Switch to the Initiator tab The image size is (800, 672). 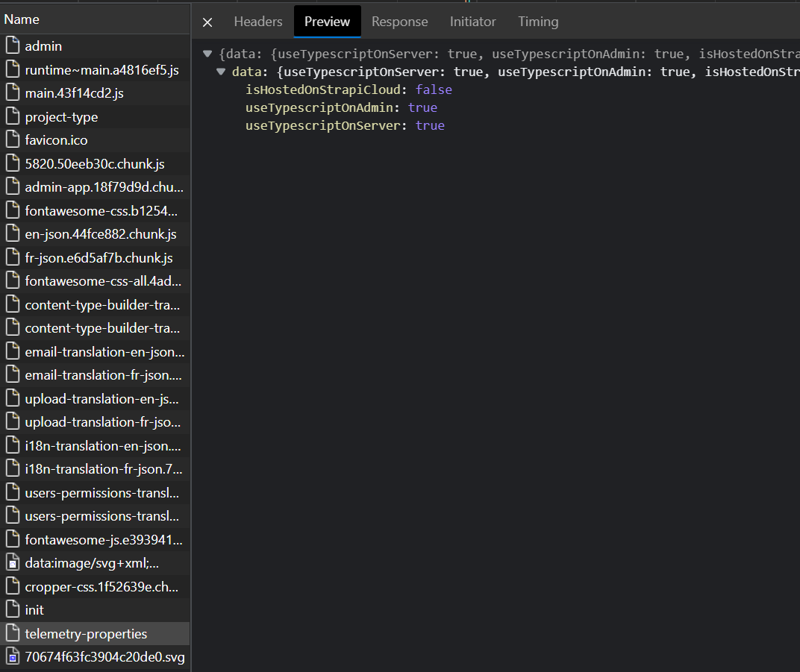(472, 22)
